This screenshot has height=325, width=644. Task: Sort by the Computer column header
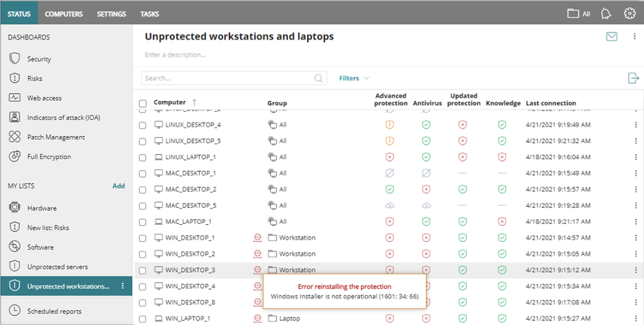[170, 102]
